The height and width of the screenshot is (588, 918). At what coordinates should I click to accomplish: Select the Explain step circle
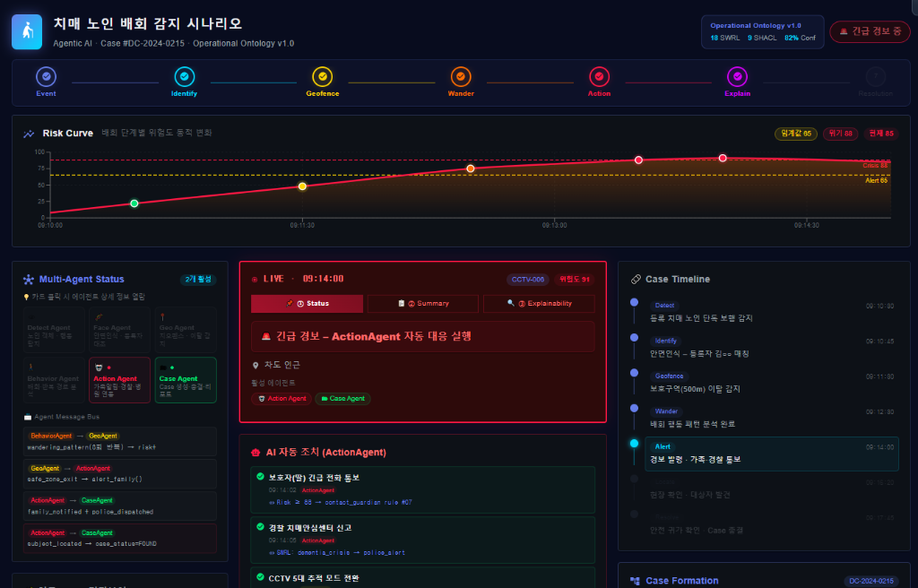737,77
